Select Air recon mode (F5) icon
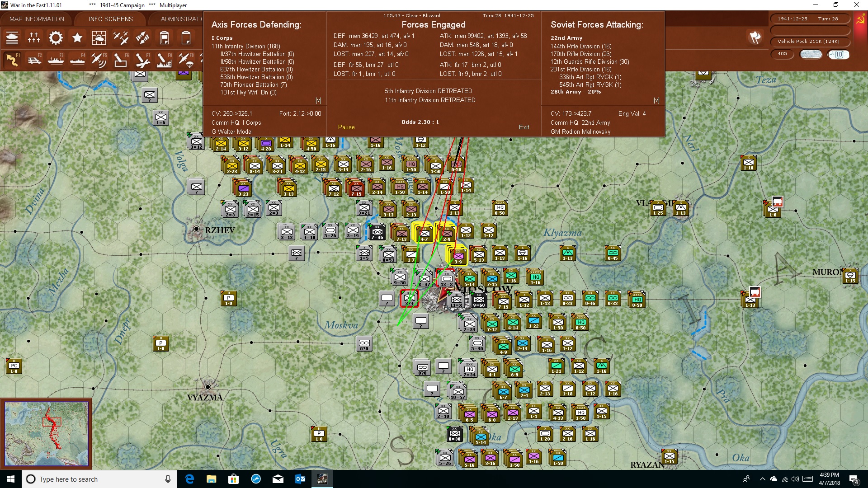This screenshot has width=868, height=488. tap(99, 60)
